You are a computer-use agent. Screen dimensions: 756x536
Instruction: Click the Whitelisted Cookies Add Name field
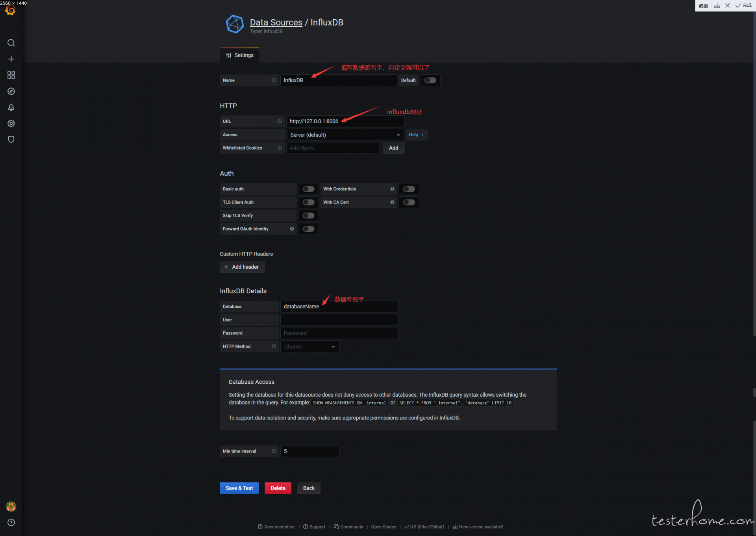coord(333,148)
